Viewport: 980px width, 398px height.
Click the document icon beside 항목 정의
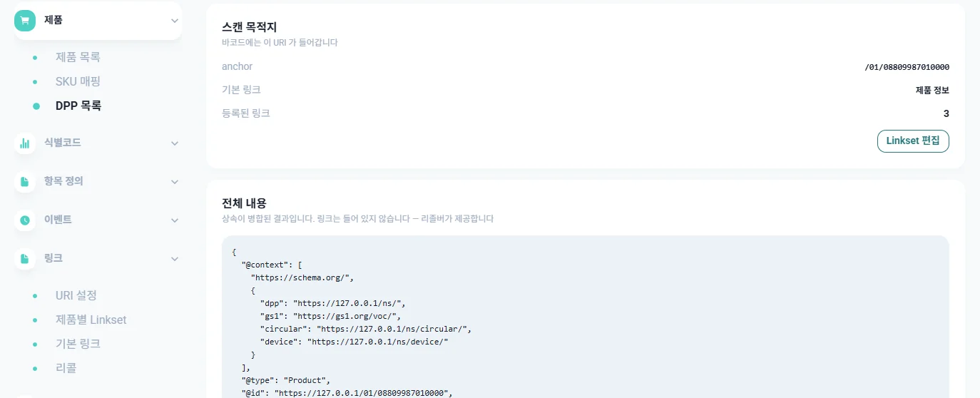point(25,182)
